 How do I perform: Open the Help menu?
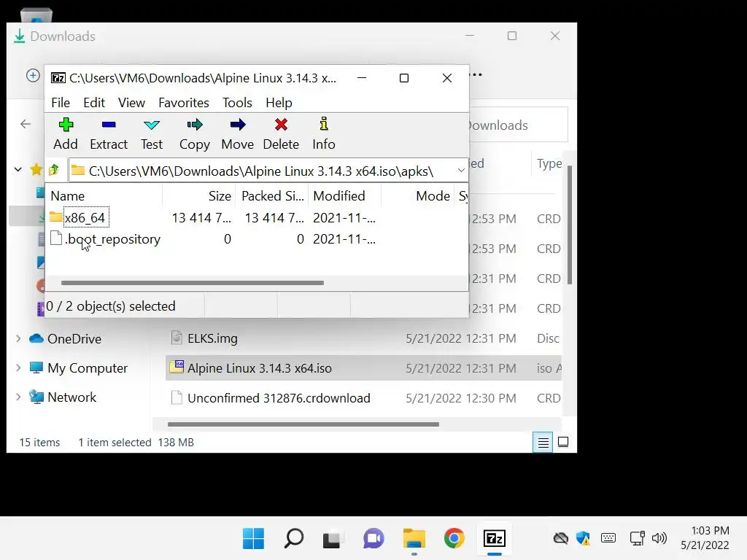pos(279,103)
